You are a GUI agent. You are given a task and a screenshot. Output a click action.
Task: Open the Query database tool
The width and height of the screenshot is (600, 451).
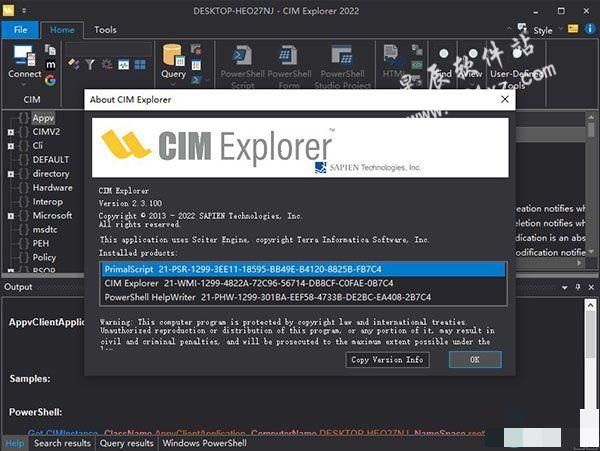174,61
